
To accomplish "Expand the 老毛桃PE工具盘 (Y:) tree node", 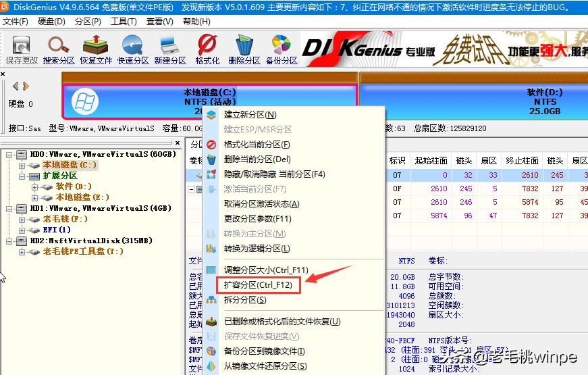I will (22, 252).
